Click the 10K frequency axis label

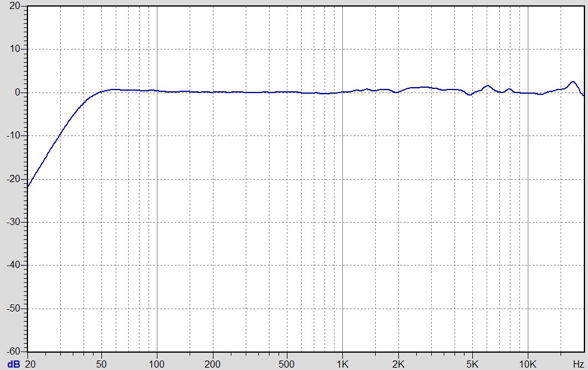click(x=528, y=364)
